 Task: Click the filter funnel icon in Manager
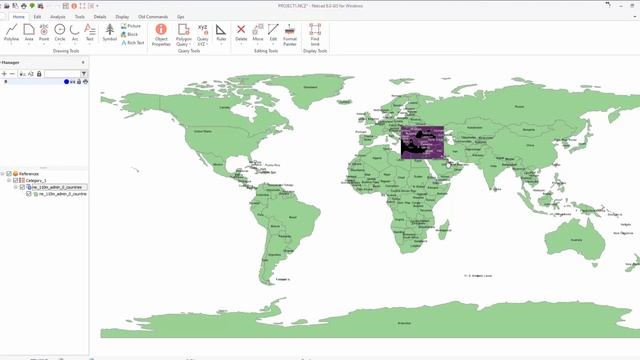[x=84, y=74]
